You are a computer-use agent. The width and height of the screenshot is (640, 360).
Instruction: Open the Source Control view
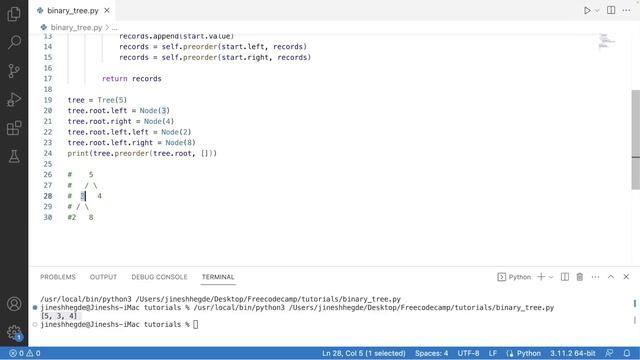[14, 71]
